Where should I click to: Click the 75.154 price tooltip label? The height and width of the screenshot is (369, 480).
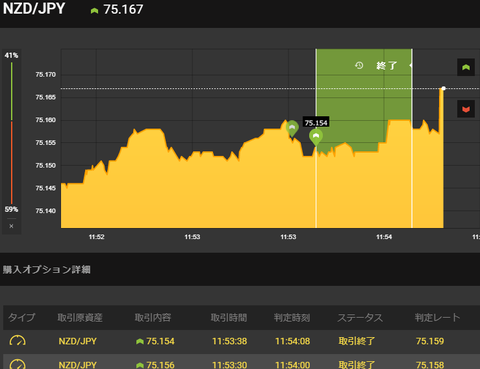click(x=316, y=123)
